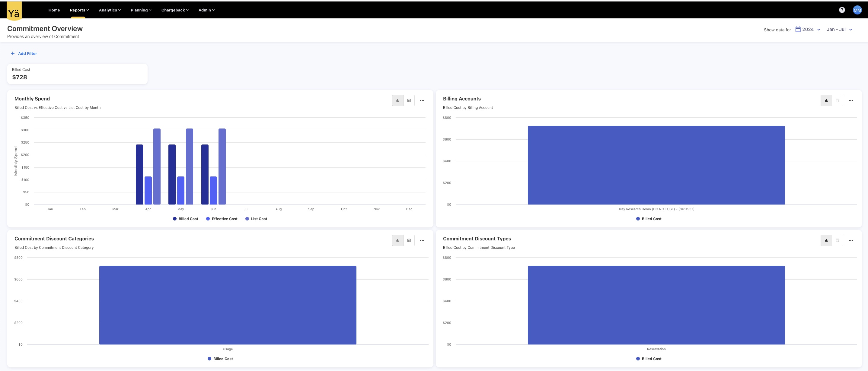
Task: Show Billing Accounts as table view
Action: [837, 100]
